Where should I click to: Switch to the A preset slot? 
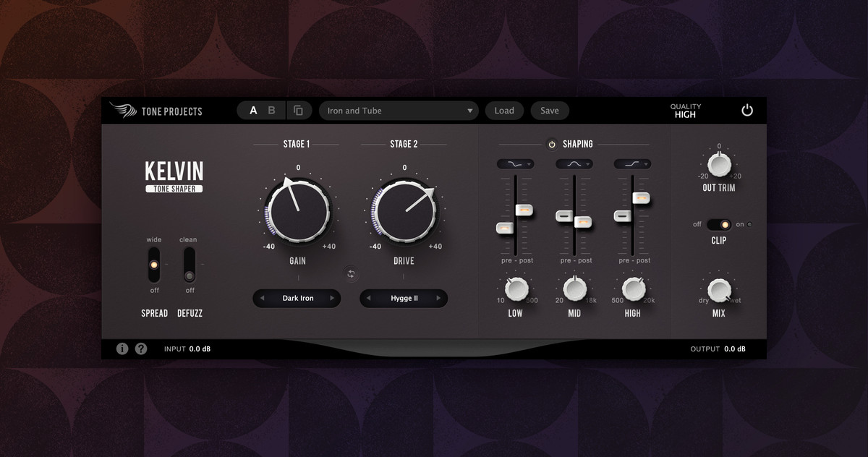[253, 111]
